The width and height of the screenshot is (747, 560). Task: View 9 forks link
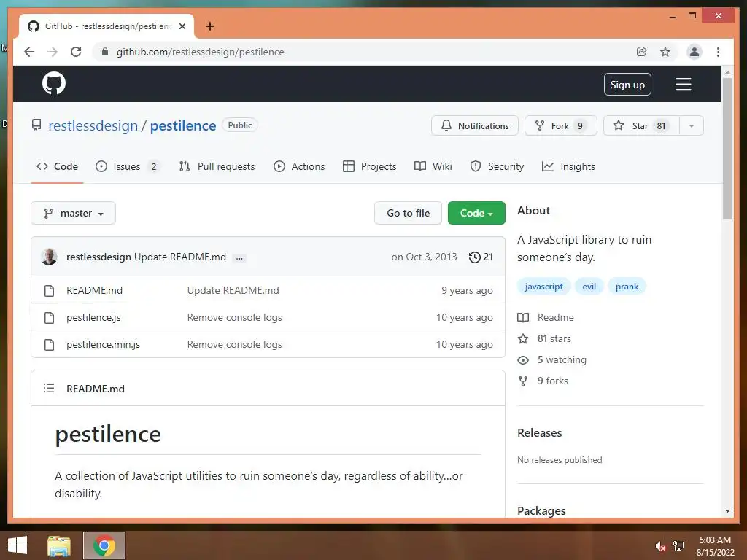(x=543, y=381)
